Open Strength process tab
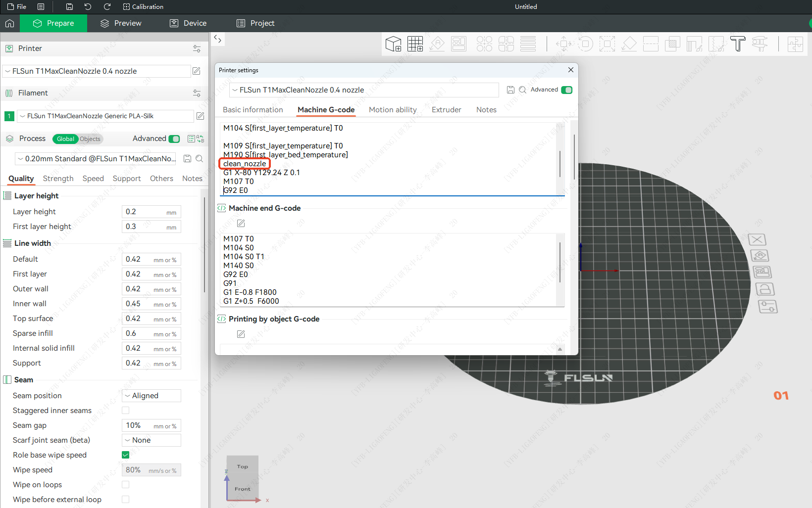 click(58, 179)
